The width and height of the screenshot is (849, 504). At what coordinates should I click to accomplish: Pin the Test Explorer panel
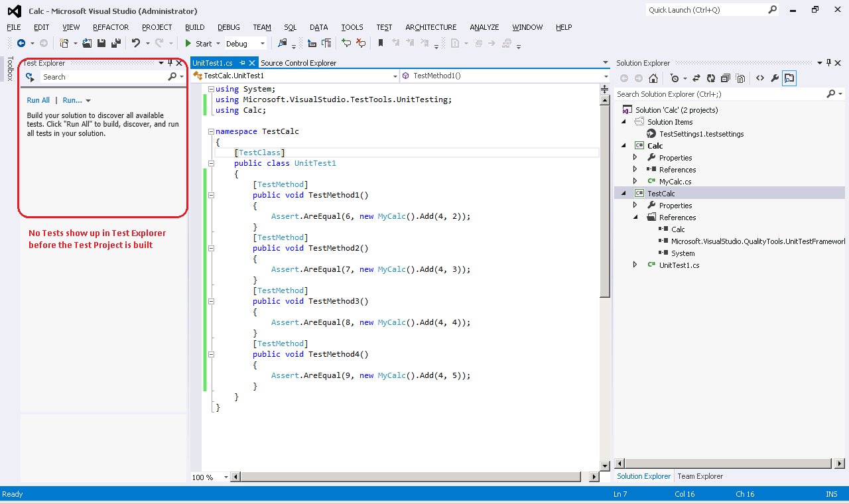169,63
